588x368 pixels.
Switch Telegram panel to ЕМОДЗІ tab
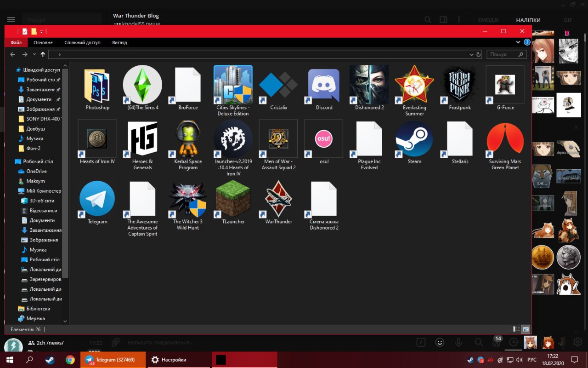(x=488, y=20)
